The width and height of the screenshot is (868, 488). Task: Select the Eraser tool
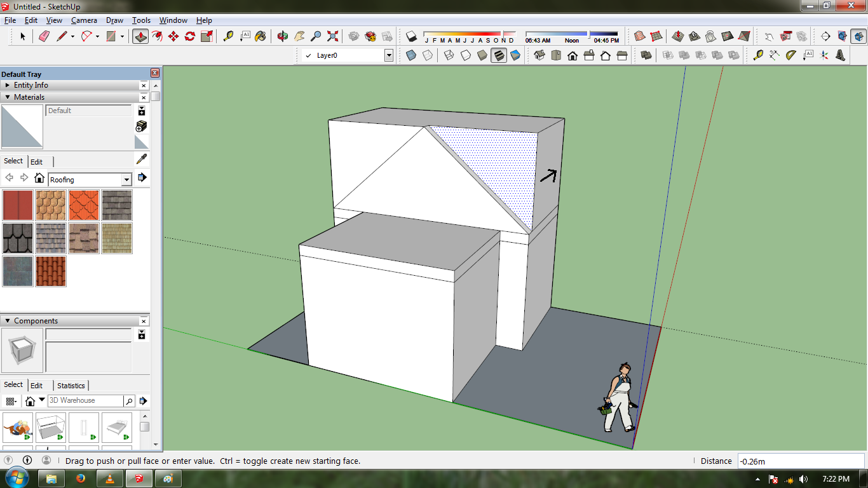coord(44,36)
